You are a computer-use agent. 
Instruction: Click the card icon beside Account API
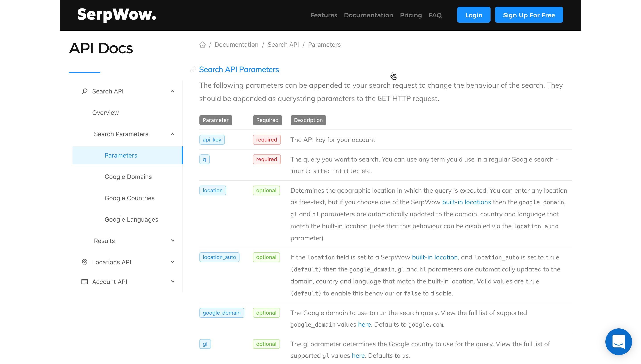pyautogui.click(x=85, y=282)
